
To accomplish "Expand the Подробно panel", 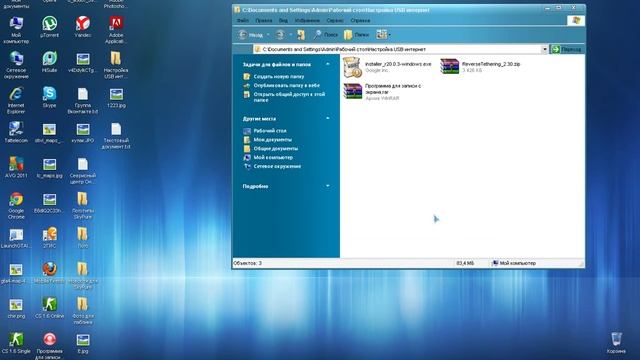I will 328,187.
